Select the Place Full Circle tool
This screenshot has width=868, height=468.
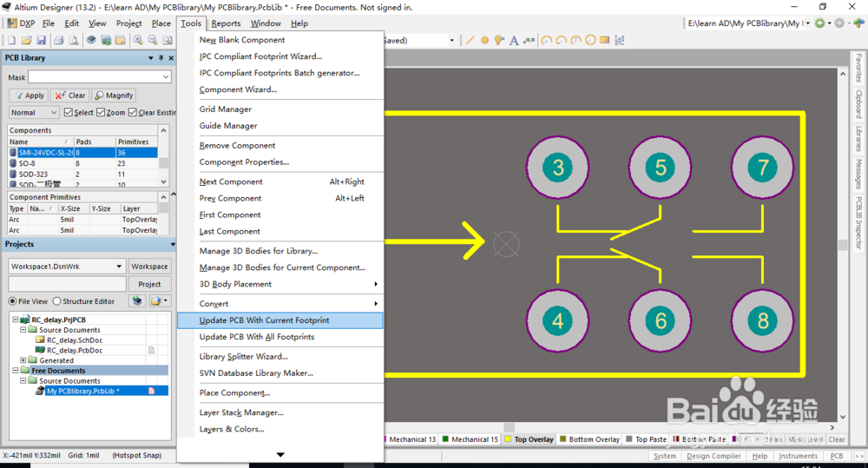click(590, 40)
